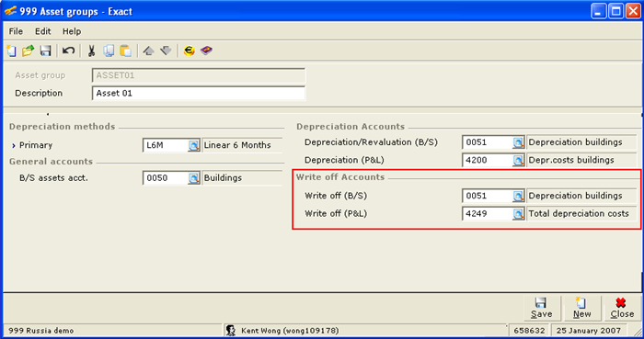Click the purple help book icon
The height and width of the screenshot is (339, 644).
(x=206, y=51)
